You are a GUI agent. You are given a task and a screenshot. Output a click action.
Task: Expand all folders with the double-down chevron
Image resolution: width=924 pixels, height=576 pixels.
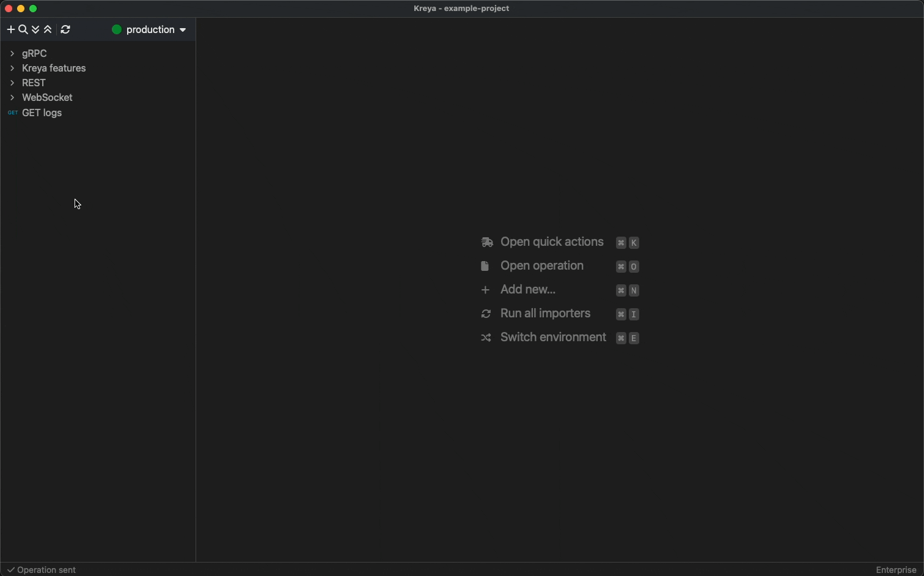35,29
